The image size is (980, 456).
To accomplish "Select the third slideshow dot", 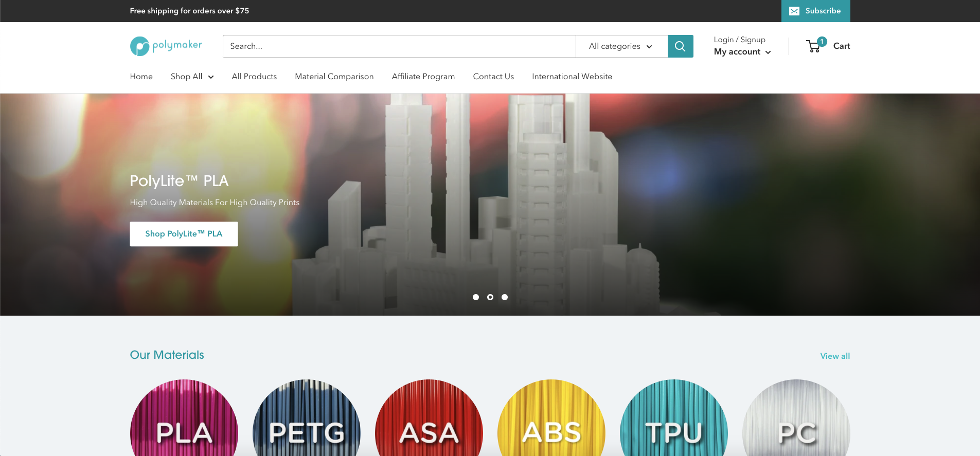I will click(x=505, y=297).
